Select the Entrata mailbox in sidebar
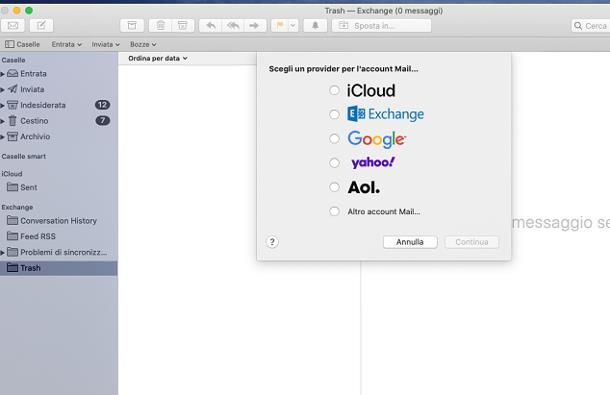The image size is (610, 395). tap(58, 74)
